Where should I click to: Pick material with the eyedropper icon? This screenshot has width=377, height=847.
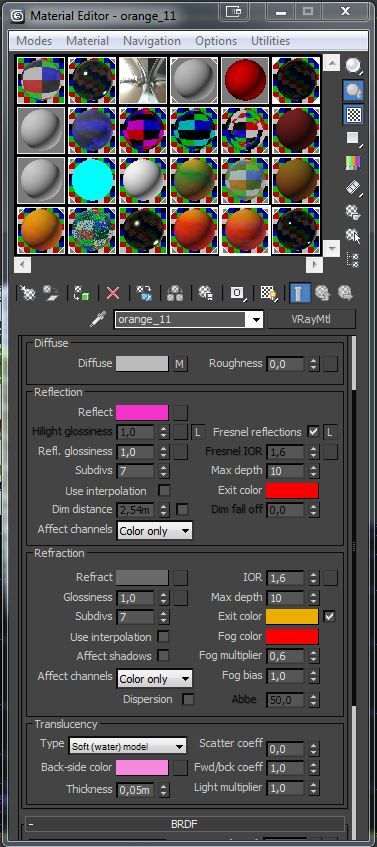click(98, 319)
